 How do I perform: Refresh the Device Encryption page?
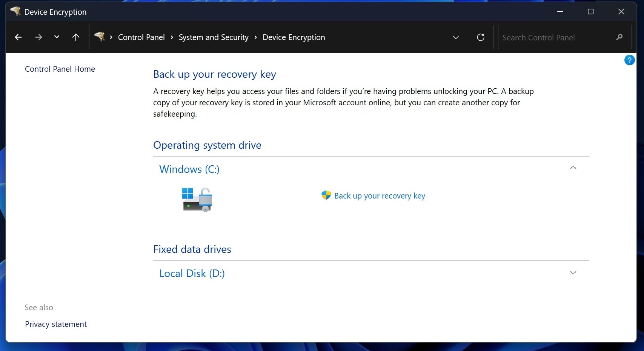tap(480, 37)
